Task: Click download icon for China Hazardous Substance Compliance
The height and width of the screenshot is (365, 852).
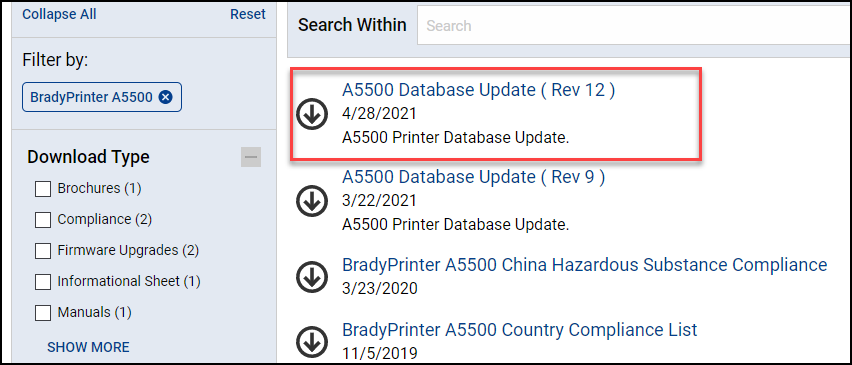Action: coord(312,276)
